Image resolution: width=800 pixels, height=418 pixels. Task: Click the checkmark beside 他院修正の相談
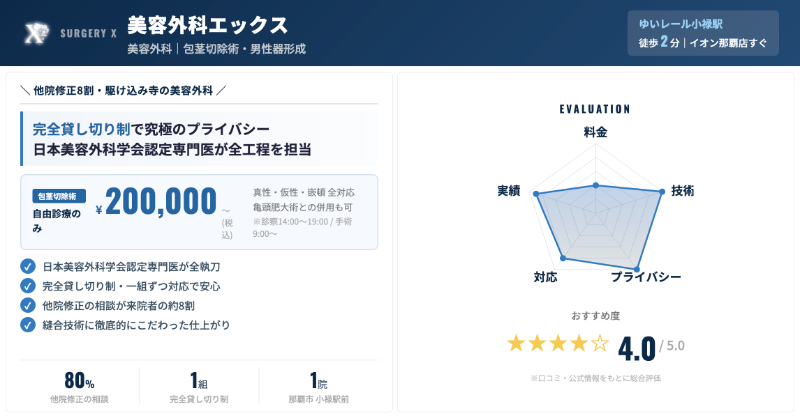(x=27, y=305)
